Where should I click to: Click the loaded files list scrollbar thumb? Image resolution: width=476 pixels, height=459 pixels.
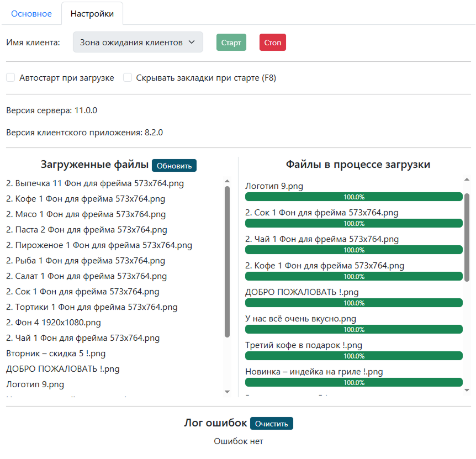click(x=227, y=261)
